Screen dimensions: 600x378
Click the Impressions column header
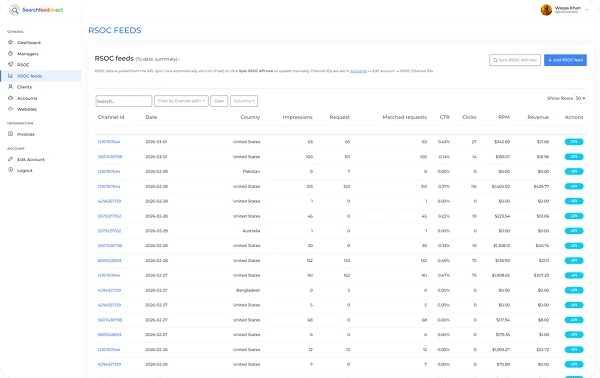297,117
